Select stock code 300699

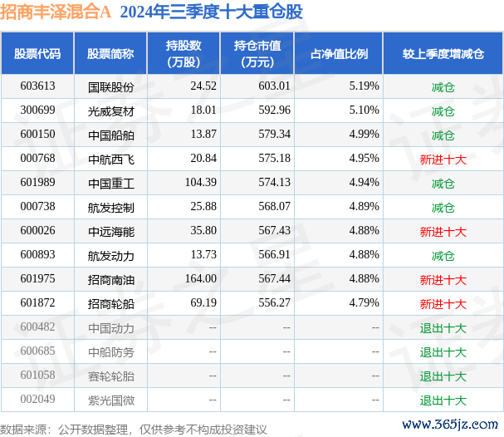tap(37, 110)
